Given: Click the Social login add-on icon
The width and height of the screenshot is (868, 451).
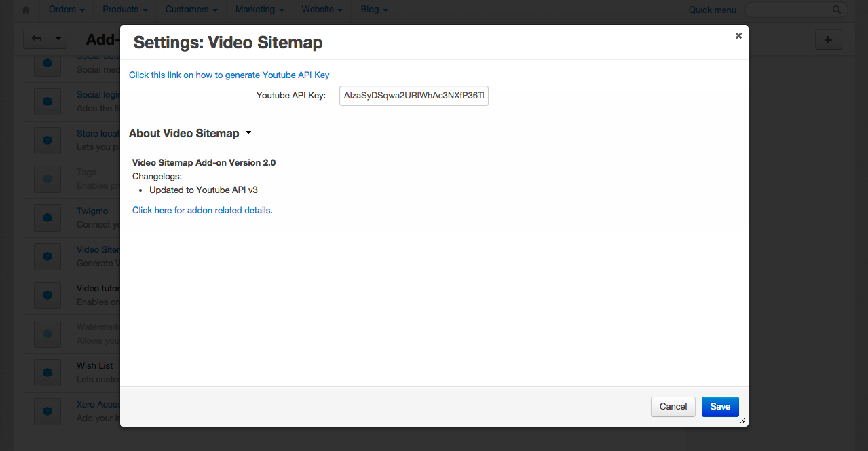Looking at the screenshot, I should point(48,102).
